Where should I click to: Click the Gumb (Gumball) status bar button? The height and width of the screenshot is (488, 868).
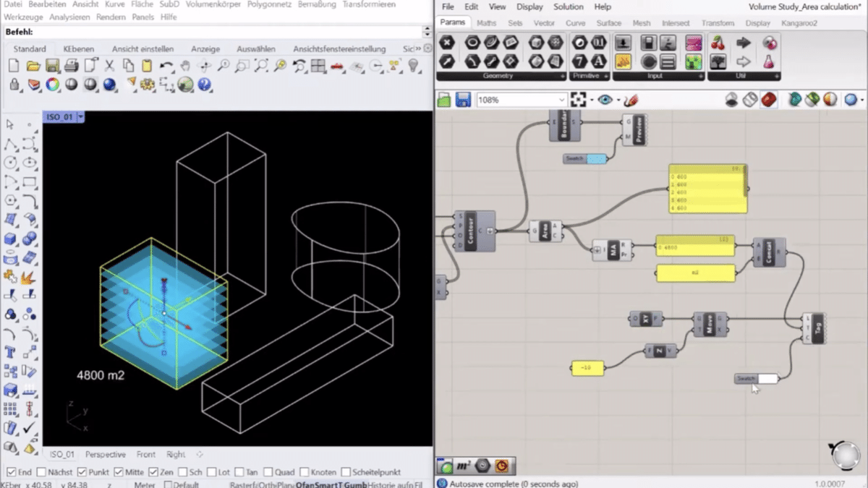click(x=355, y=484)
